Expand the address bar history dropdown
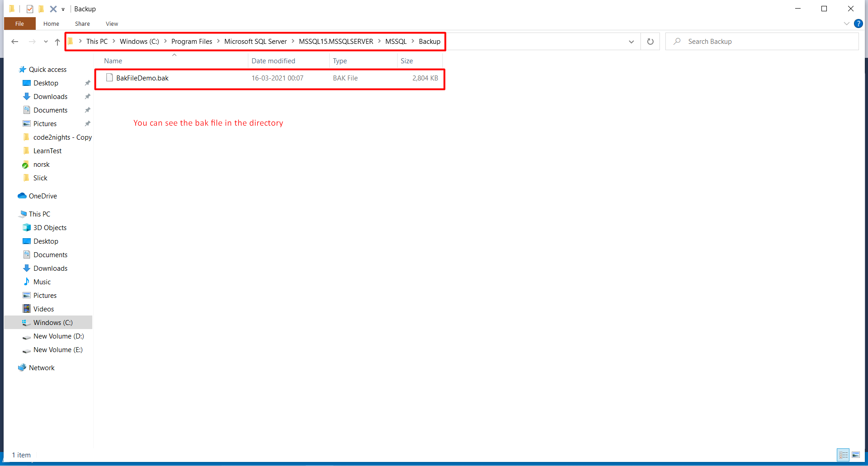Image resolution: width=868 pixels, height=466 pixels. [x=631, y=42]
